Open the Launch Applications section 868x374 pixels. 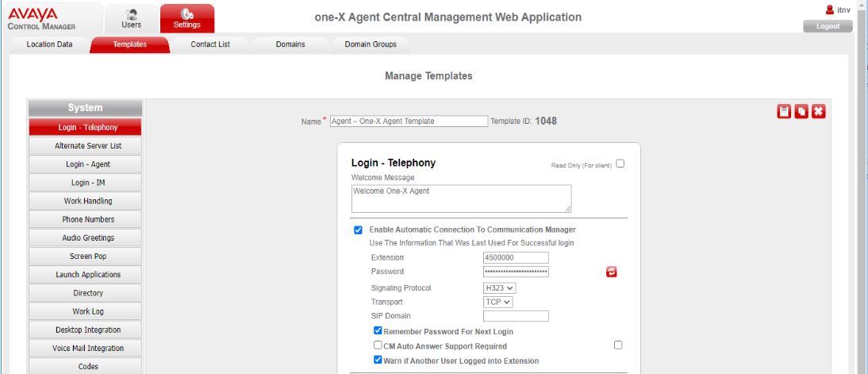tap(85, 274)
